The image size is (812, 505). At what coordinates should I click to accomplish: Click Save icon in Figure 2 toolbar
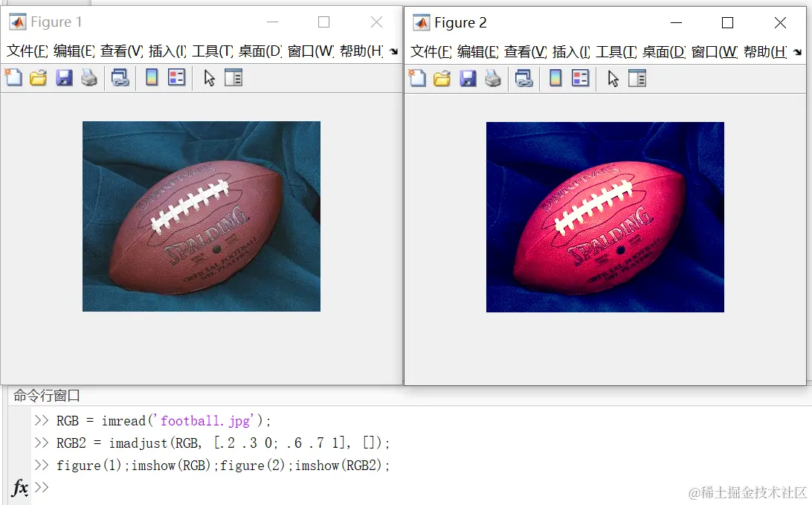(x=468, y=79)
